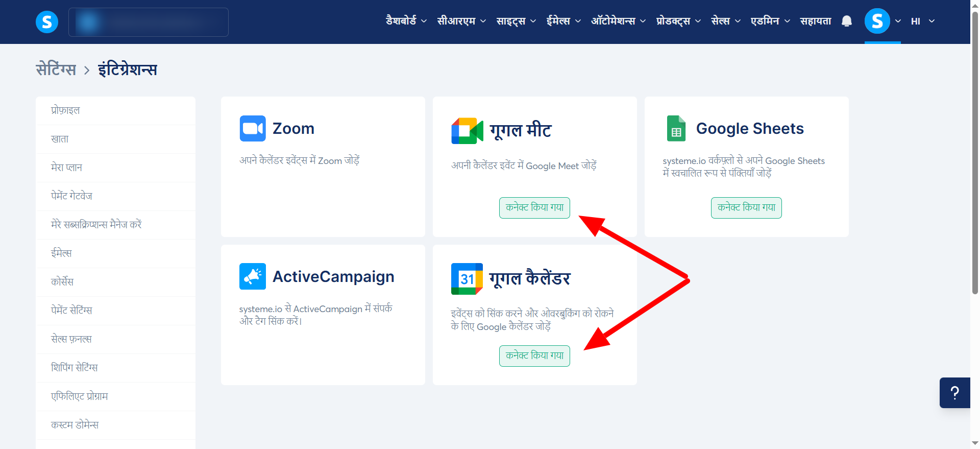Click the Google Sheets card title
This screenshot has width=980, height=449.
(750, 129)
